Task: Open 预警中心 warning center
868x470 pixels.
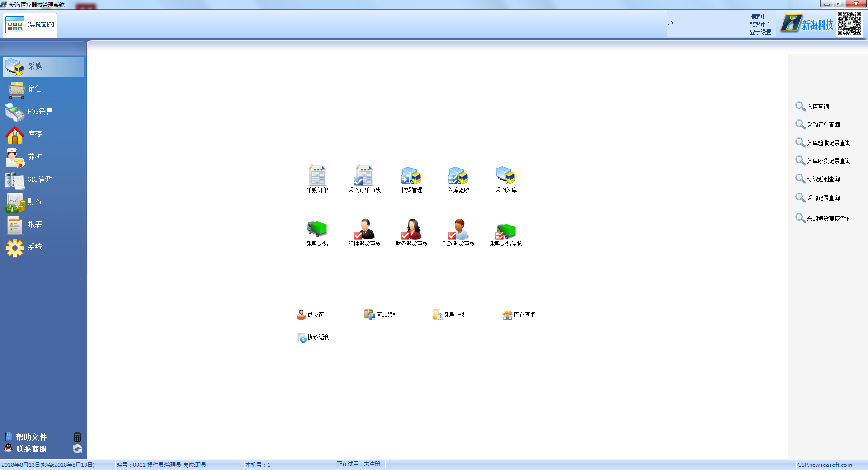Action: coord(760,25)
